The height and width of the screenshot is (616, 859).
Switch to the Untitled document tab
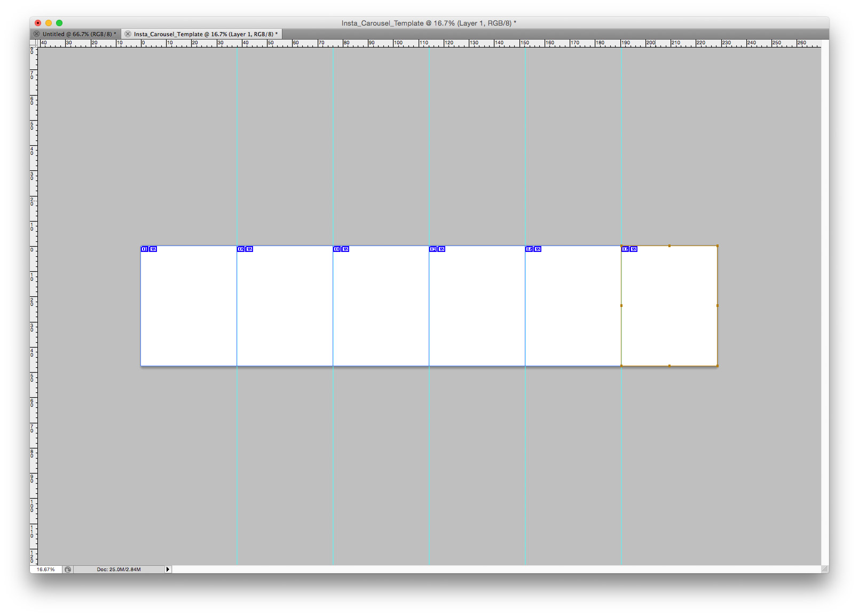(x=77, y=34)
